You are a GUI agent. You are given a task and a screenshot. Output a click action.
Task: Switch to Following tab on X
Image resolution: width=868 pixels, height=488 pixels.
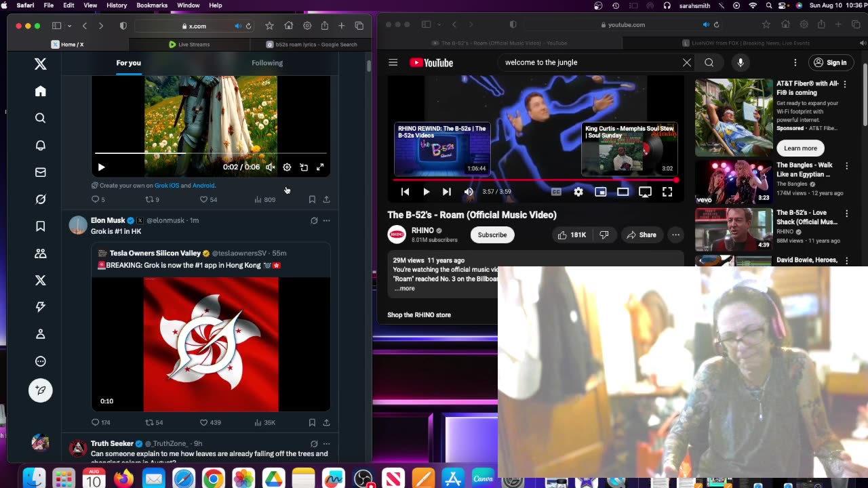pyautogui.click(x=267, y=63)
